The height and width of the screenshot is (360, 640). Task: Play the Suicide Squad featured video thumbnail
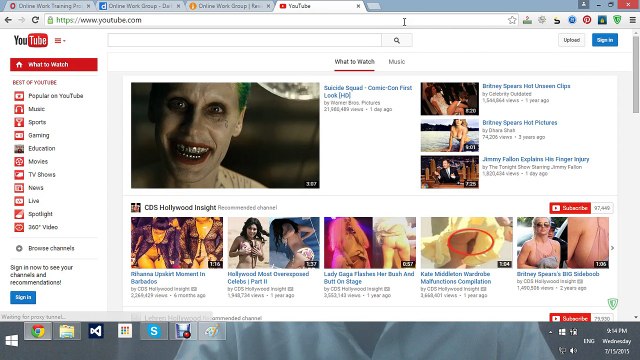tap(225, 136)
